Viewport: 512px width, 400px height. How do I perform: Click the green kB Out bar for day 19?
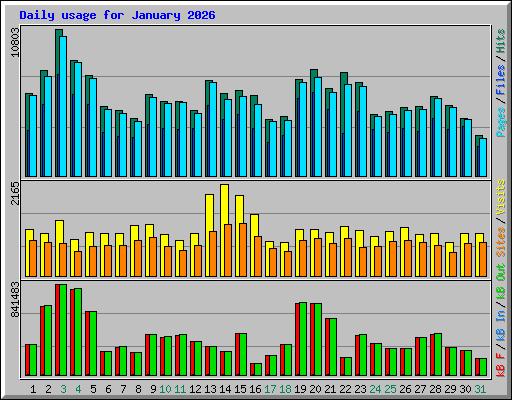(x=303, y=339)
